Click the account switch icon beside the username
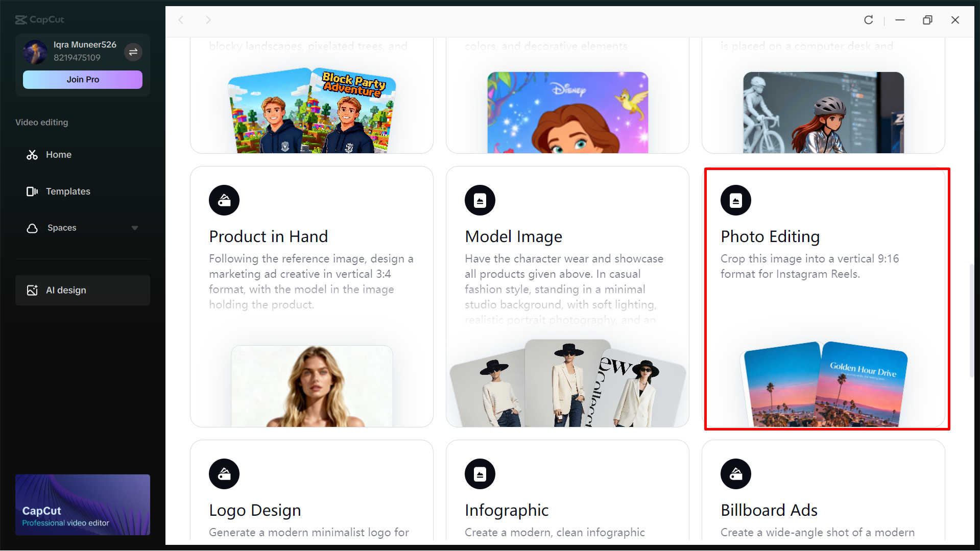 point(133,52)
